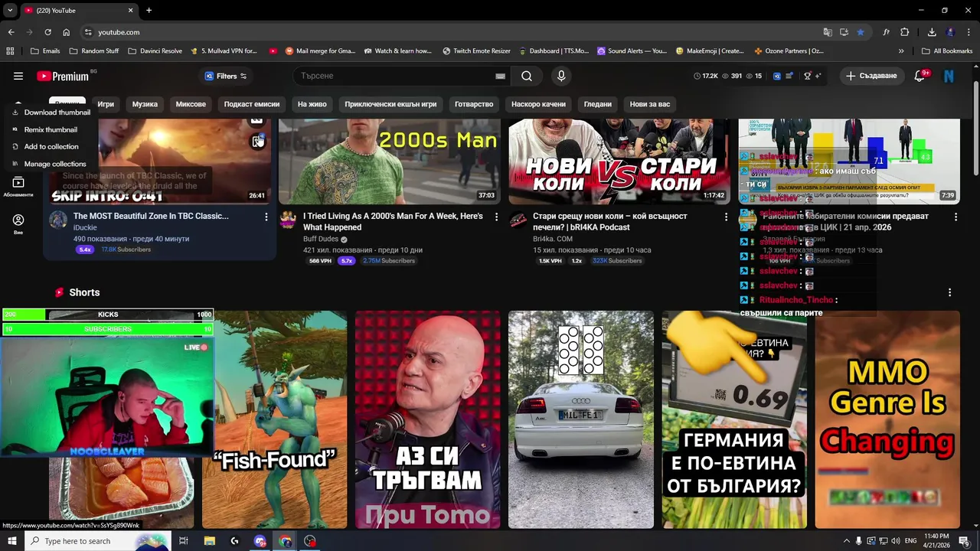Open Twitch Emote Resizer bookmark

click(476, 51)
